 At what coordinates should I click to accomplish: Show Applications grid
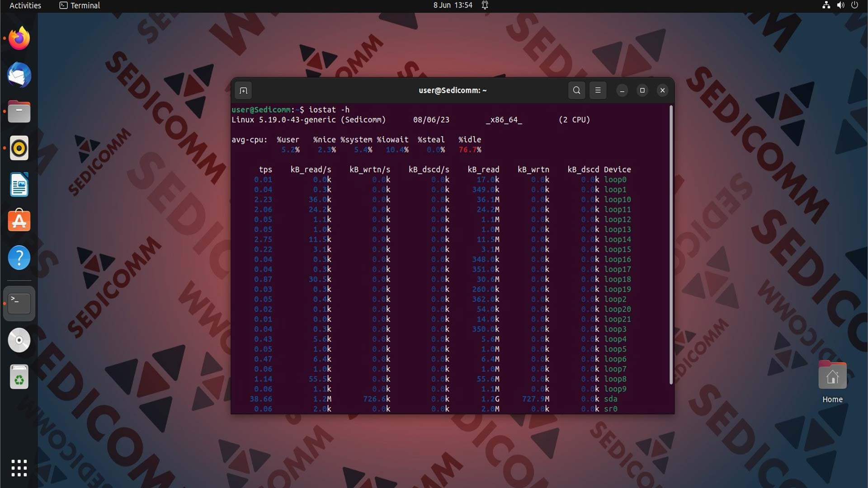click(19, 468)
